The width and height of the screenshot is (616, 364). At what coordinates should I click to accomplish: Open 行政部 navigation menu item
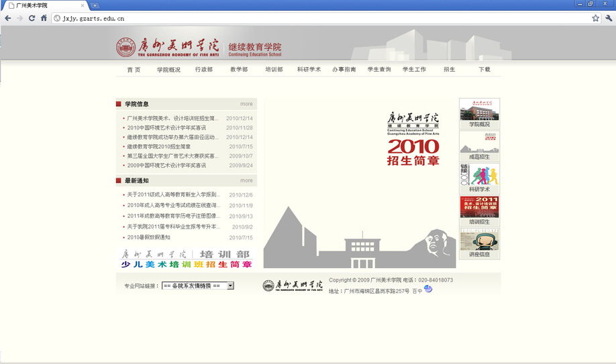(204, 70)
